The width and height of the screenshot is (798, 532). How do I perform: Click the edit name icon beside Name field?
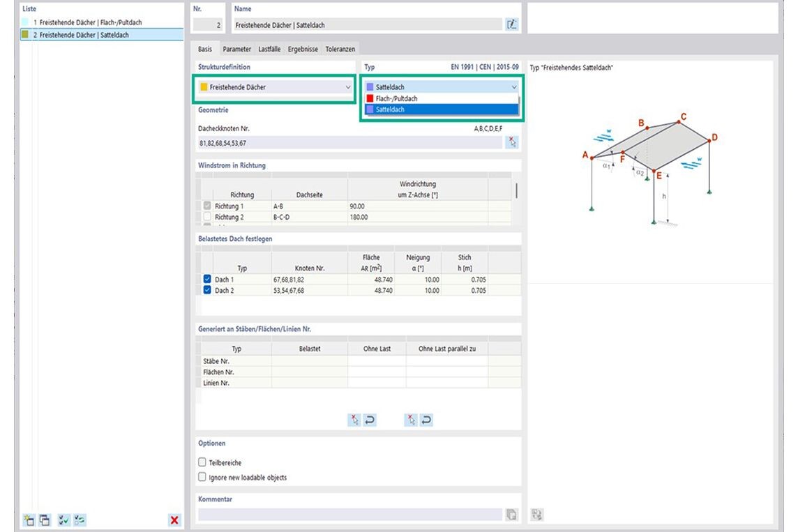[x=512, y=24]
